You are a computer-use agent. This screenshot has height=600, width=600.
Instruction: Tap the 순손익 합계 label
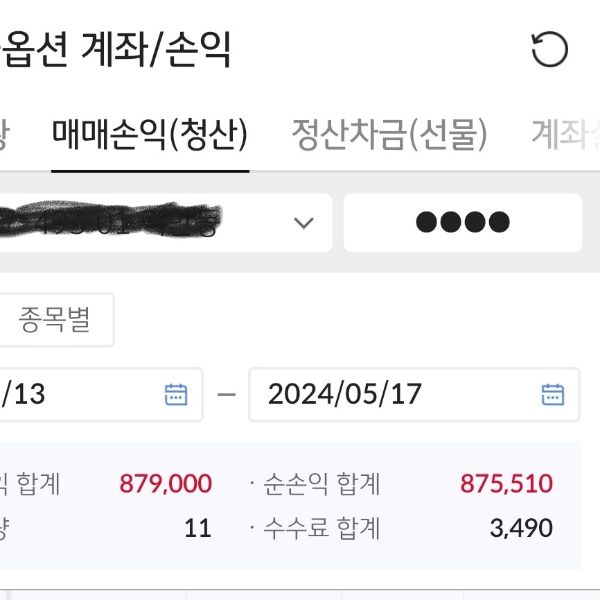pos(322,484)
